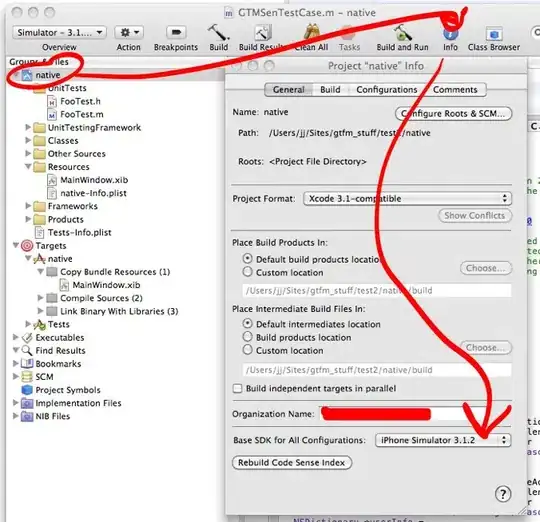The height and width of the screenshot is (522, 540).
Task: Switch to the General tab
Action: pyautogui.click(x=289, y=90)
